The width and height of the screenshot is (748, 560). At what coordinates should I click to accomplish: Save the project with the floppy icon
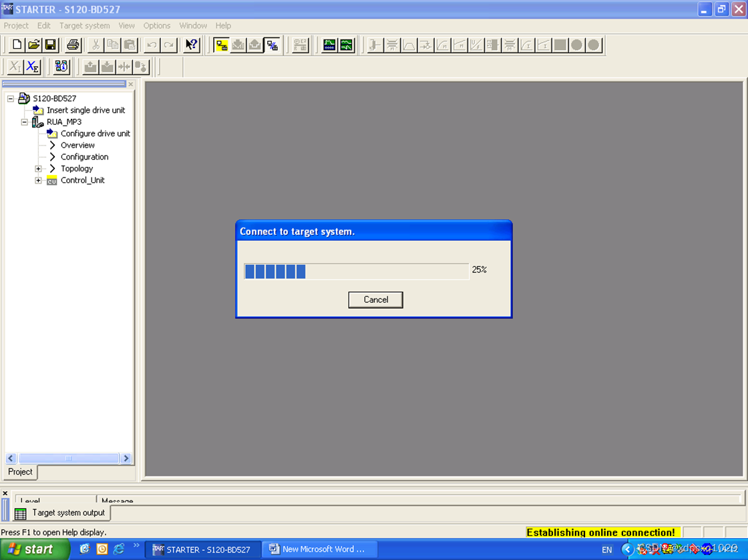point(51,45)
